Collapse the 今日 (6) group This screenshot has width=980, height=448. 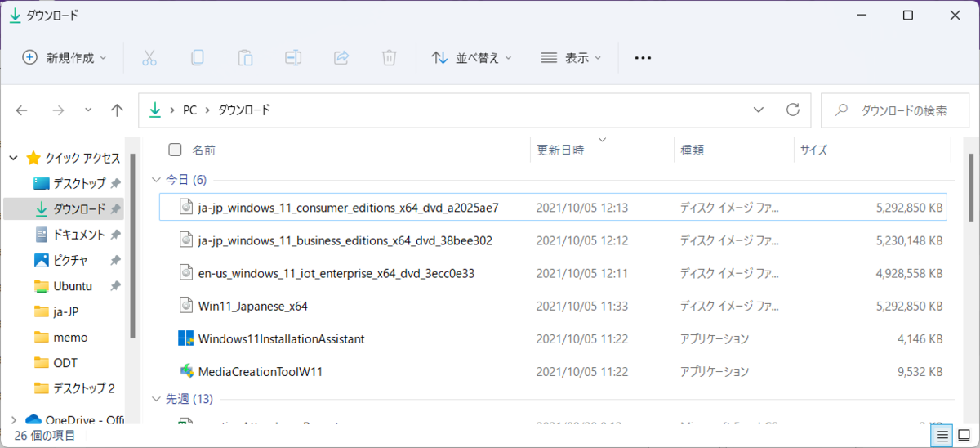(157, 179)
